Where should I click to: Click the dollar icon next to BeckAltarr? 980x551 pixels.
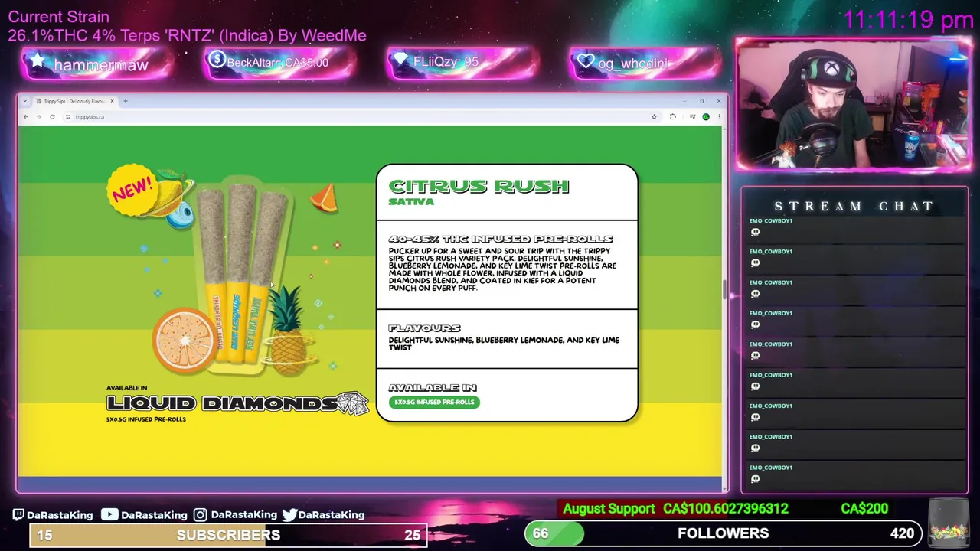click(217, 60)
